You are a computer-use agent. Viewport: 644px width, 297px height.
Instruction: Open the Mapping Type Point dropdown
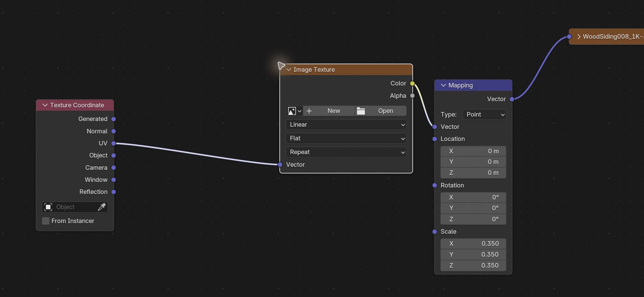(x=484, y=115)
